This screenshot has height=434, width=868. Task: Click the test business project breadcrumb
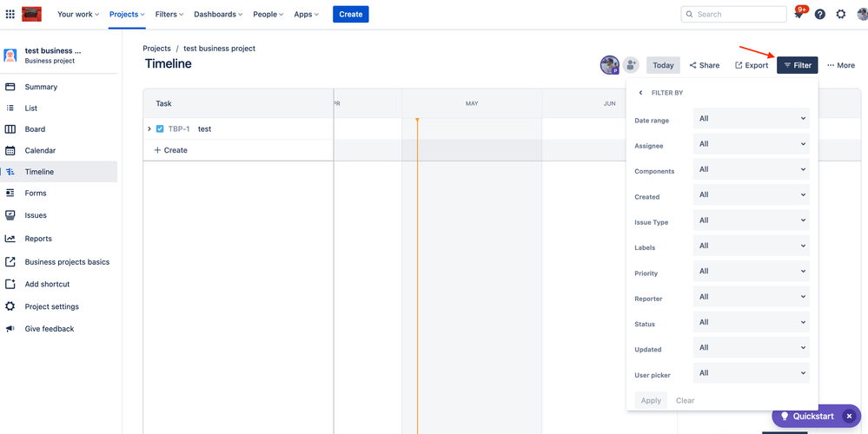[x=219, y=49]
